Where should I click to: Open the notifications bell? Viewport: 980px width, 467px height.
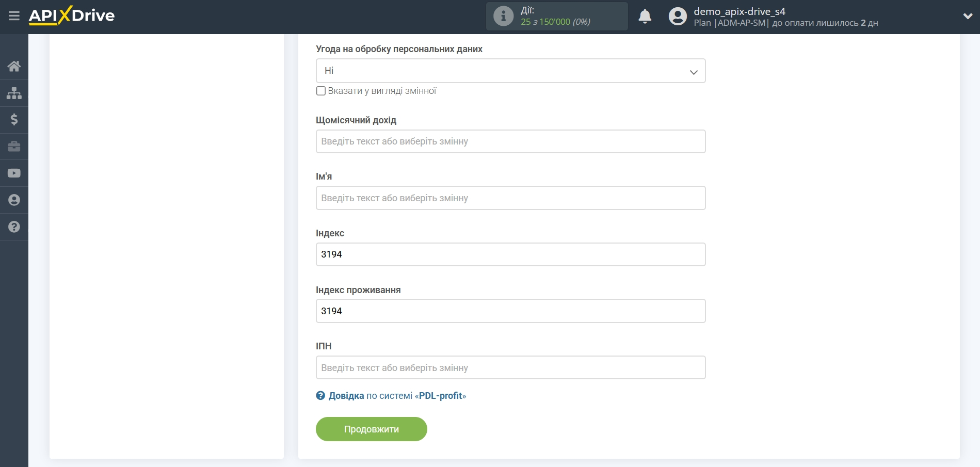click(645, 17)
